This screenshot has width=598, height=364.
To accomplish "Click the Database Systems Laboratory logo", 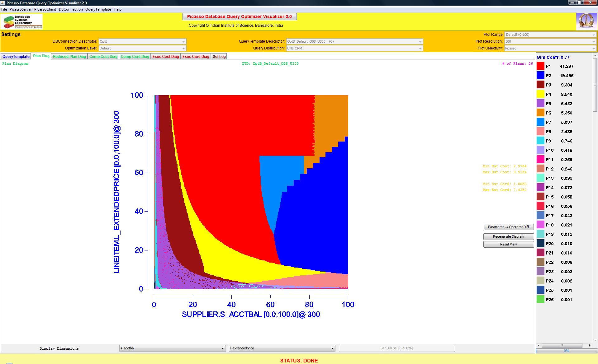I will (x=22, y=21).
